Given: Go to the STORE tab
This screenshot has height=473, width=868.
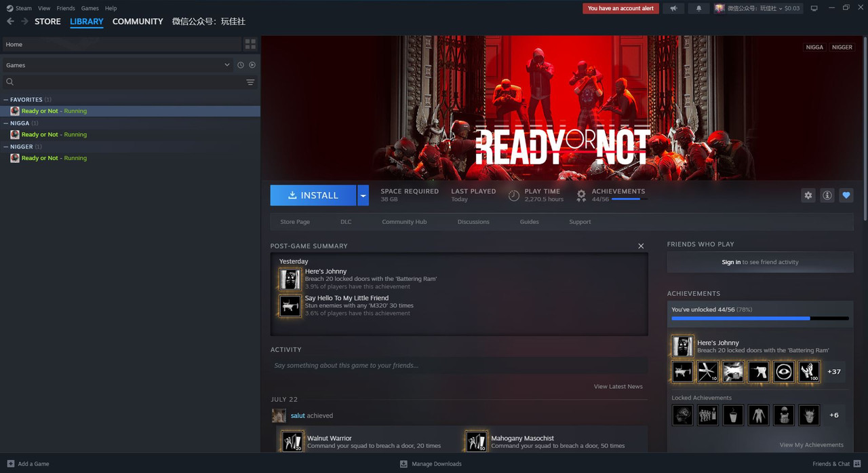Looking at the screenshot, I should (47, 21).
